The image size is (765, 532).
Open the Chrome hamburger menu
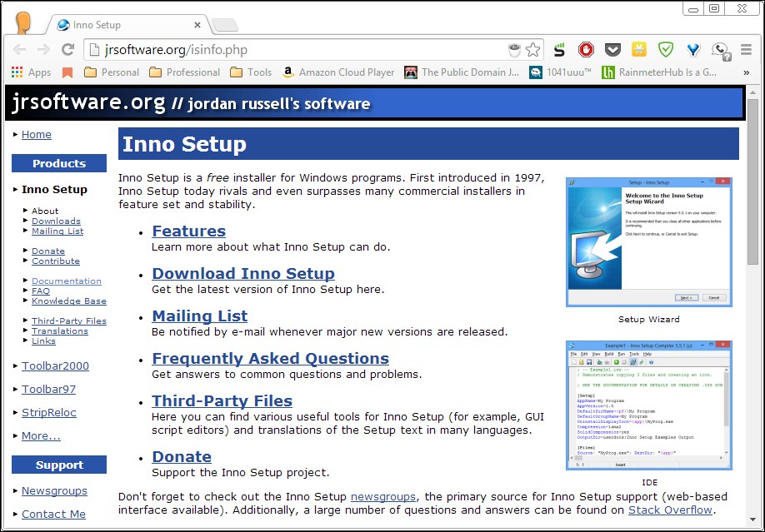746,50
